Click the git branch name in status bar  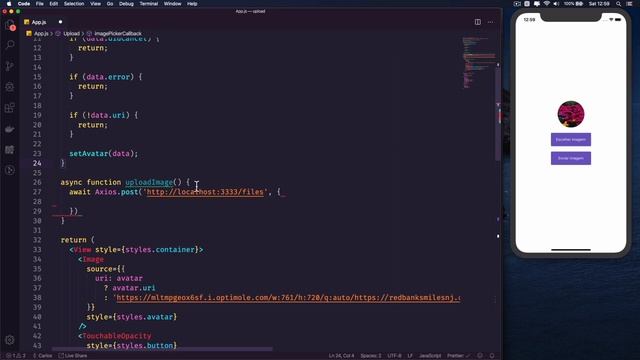(x=42, y=356)
